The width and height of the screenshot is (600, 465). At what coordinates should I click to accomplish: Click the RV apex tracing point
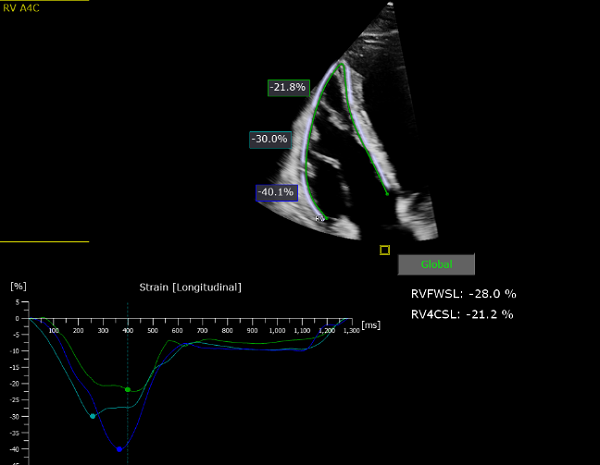pos(340,66)
